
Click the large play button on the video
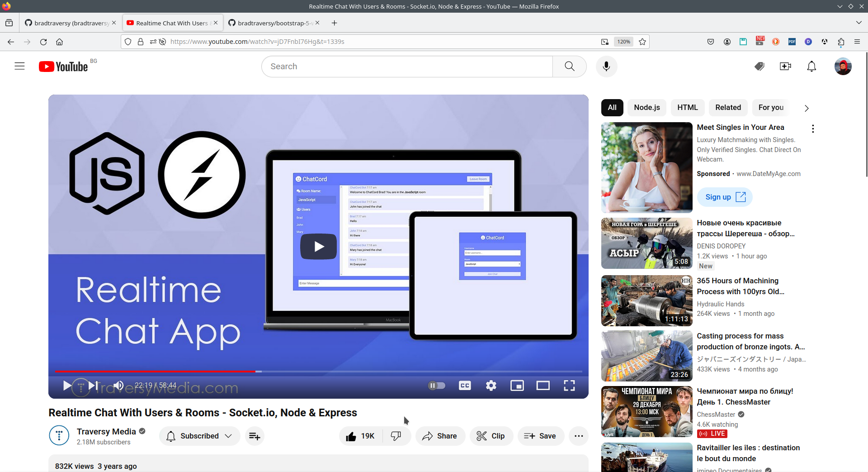click(319, 246)
